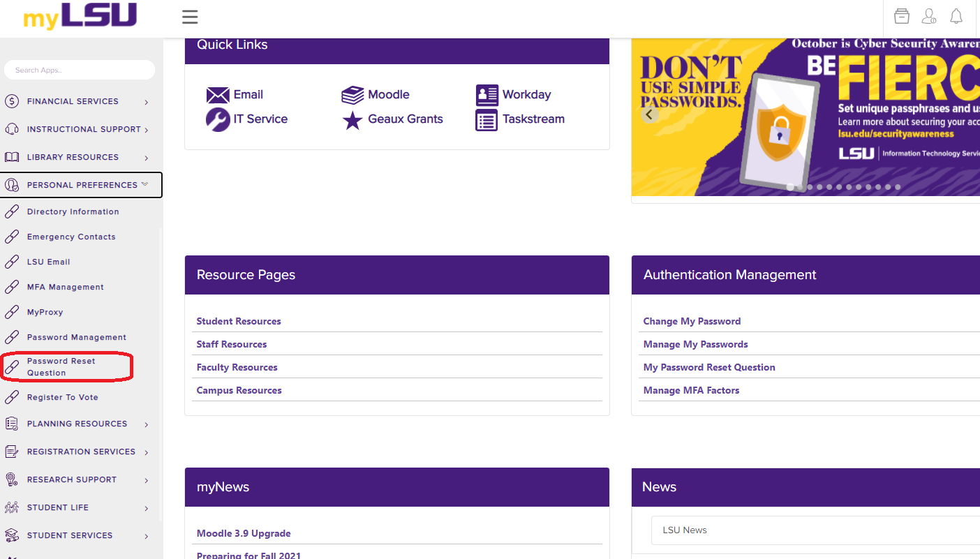Click link icon beside Directory Information
Image resolution: width=980 pixels, height=559 pixels.
tap(12, 211)
